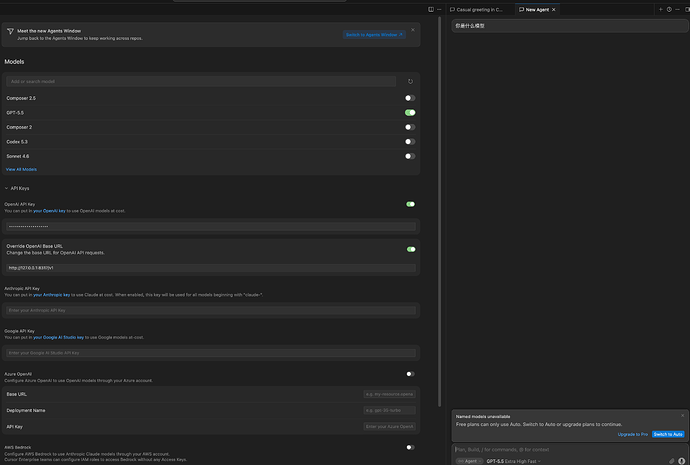Image resolution: width=690 pixels, height=465 pixels.
Task: Click the settings pane vertical scrollbar
Action: point(439,211)
